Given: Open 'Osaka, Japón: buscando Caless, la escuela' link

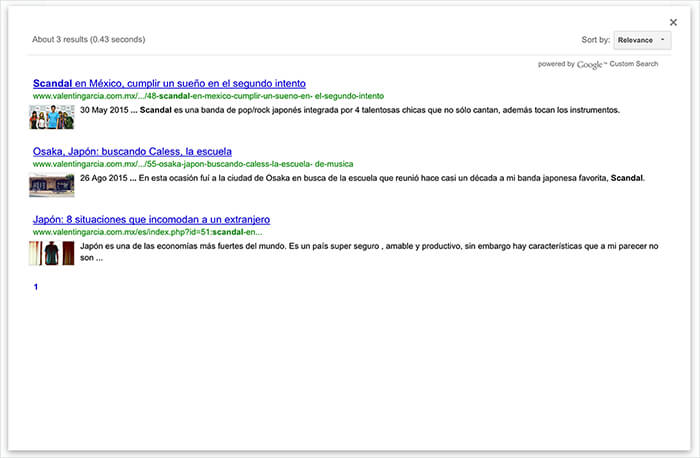Looking at the screenshot, I should click(x=132, y=151).
